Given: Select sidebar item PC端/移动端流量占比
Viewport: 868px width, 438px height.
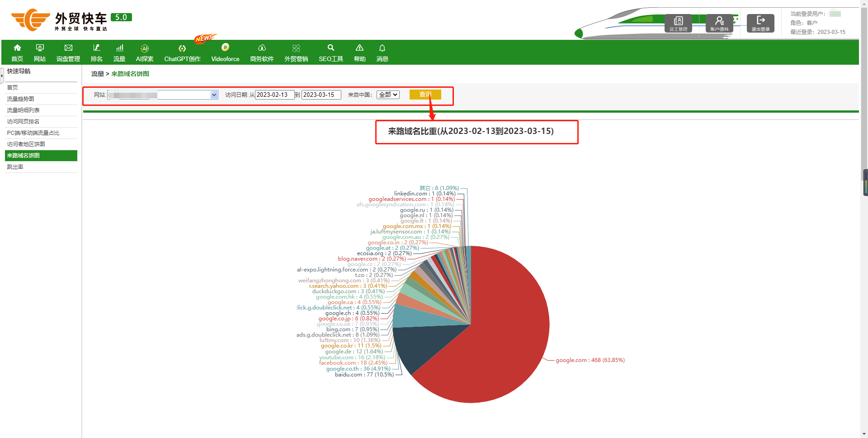Looking at the screenshot, I should coord(41,133).
